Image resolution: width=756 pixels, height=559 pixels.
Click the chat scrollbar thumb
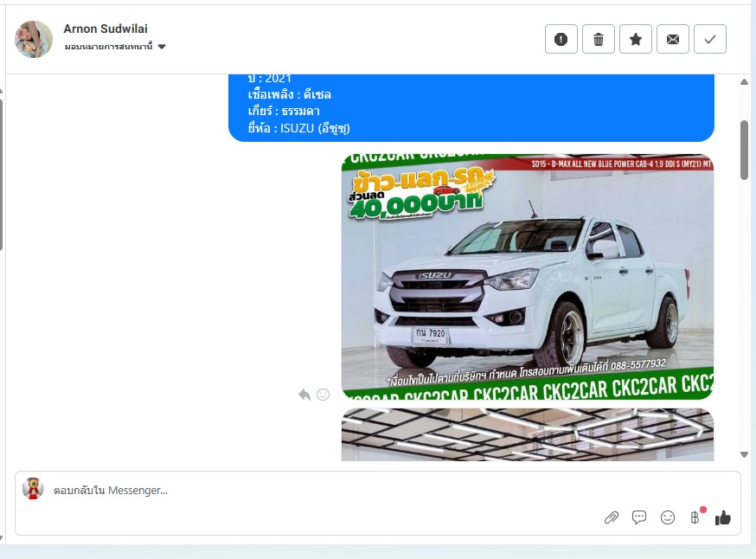pyautogui.click(x=745, y=150)
